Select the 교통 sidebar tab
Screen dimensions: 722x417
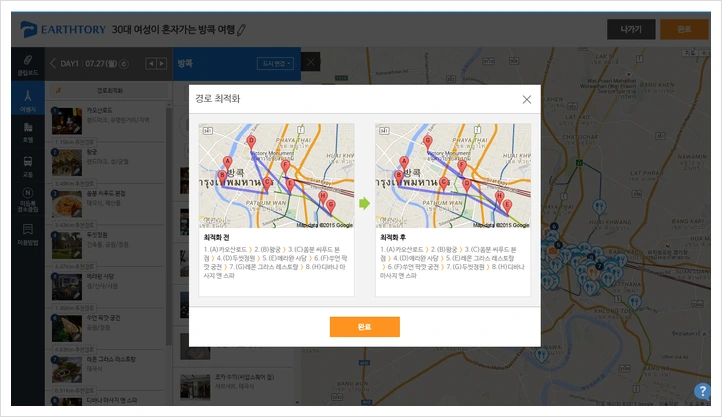click(28, 166)
